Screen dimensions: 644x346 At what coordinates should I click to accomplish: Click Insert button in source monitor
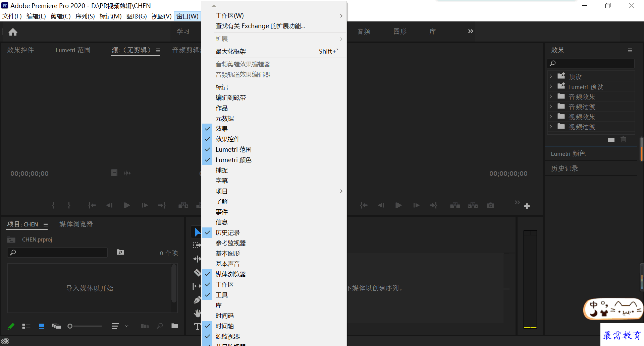click(183, 205)
